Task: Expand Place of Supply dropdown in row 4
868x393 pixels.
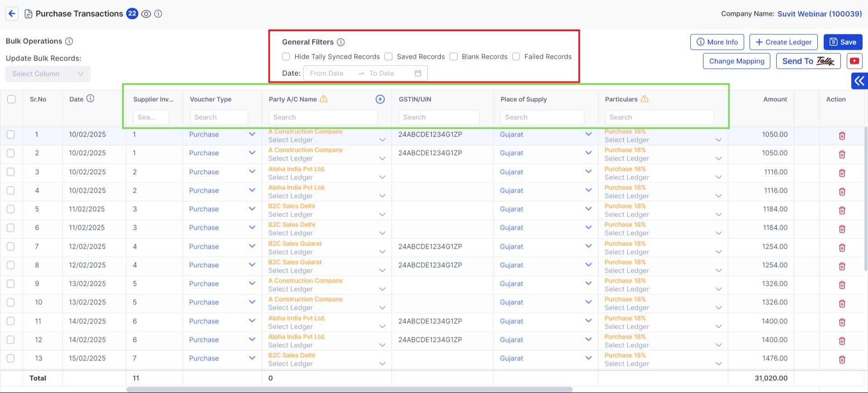Action: (x=589, y=190)
